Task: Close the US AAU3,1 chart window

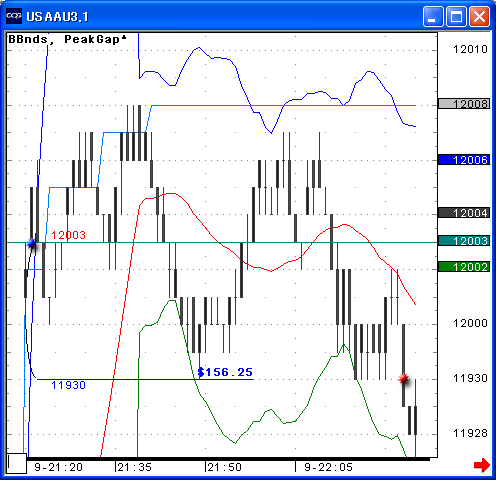Action: pos(479,16)
